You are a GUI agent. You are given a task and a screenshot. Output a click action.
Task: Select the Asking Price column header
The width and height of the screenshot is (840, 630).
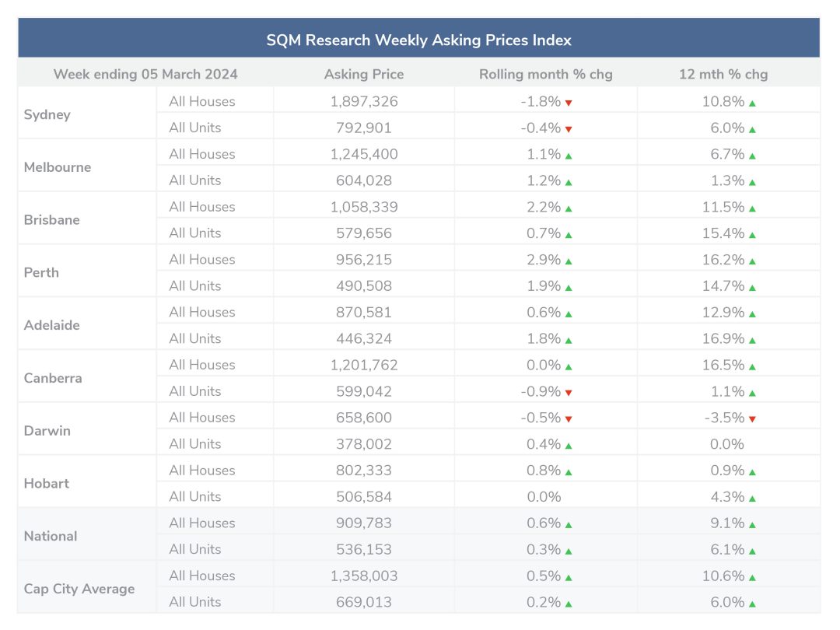pyautogui.click(x=363, y=75)
